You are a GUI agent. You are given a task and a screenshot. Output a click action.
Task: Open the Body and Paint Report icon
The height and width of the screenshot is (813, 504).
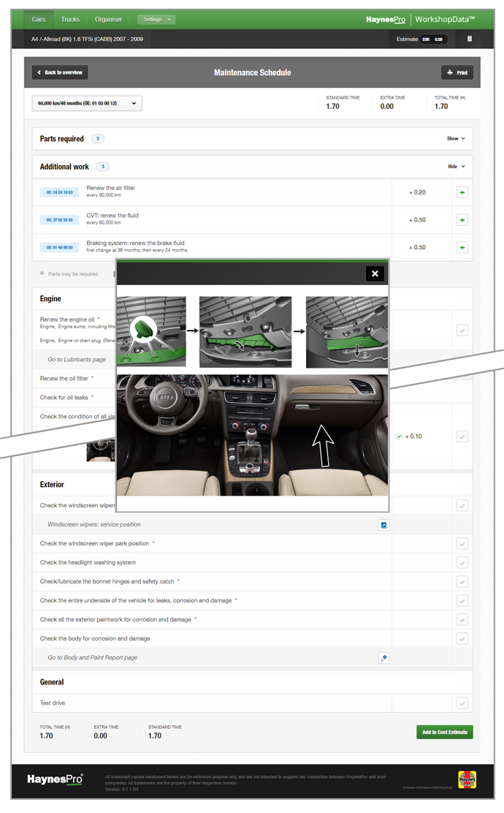[383, 658]
